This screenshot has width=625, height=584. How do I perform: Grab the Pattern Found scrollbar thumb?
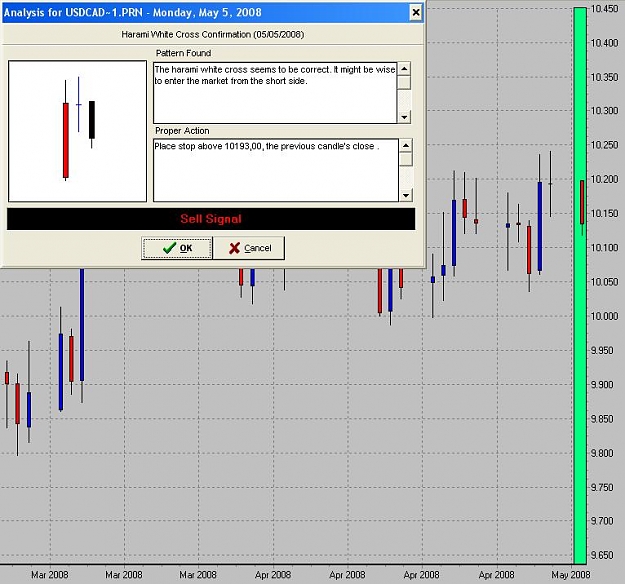pos(404,82)
